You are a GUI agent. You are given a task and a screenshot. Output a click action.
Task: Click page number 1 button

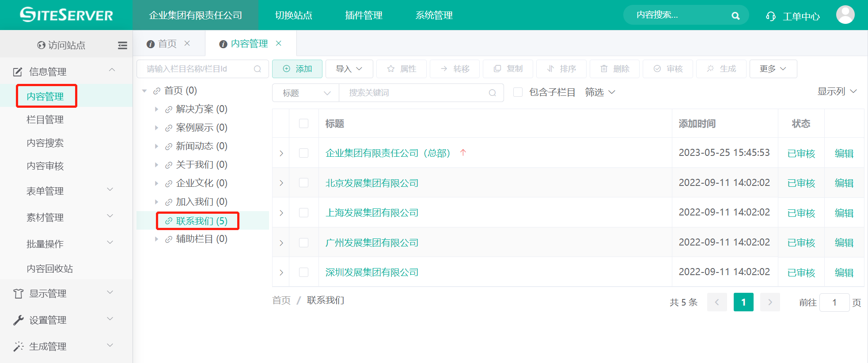click(743, 302)
